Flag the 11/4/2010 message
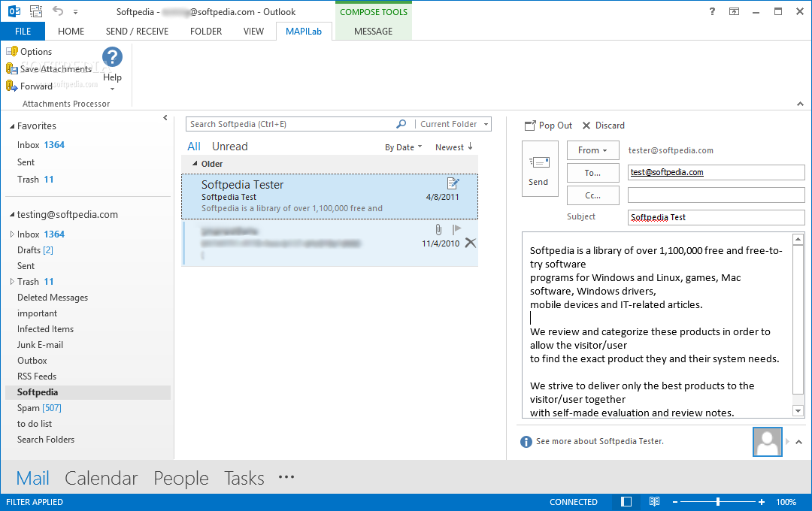 coord(456,229)
